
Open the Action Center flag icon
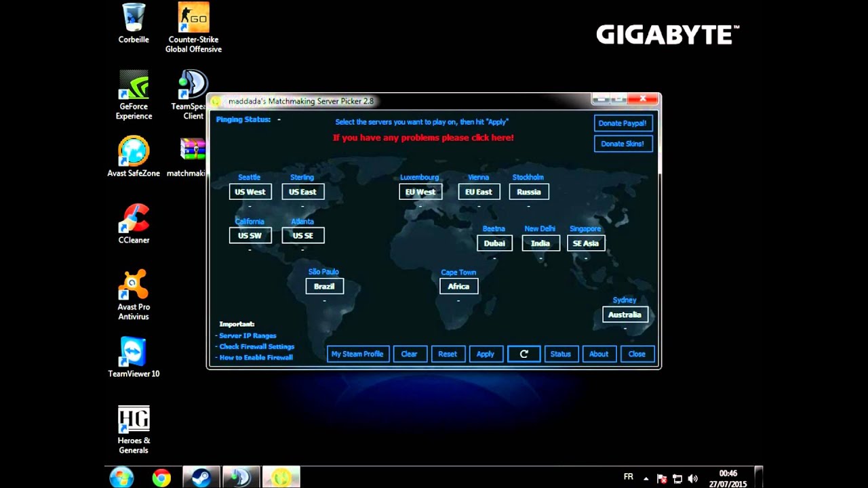point(662,479)
